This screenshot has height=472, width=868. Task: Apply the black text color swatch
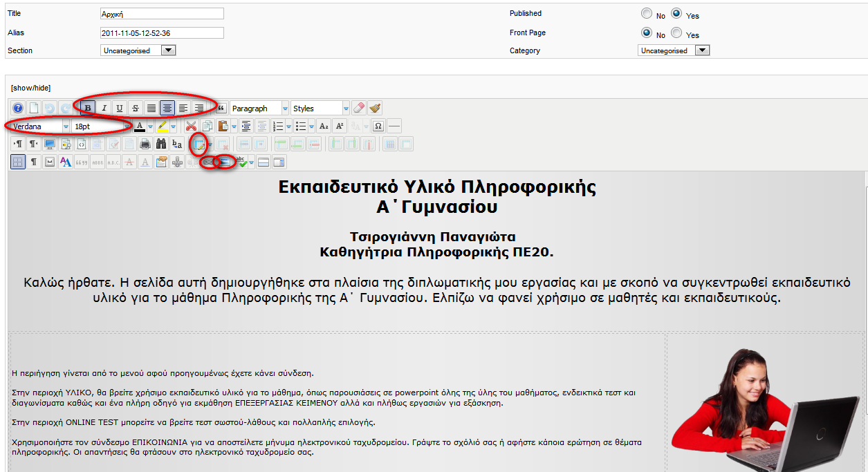pyautogui.click(x=140, y=126)
